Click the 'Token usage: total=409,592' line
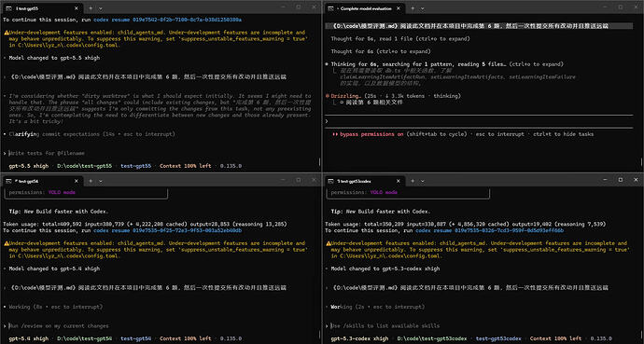The image size is (644, 344). click(x=145, y=225)
